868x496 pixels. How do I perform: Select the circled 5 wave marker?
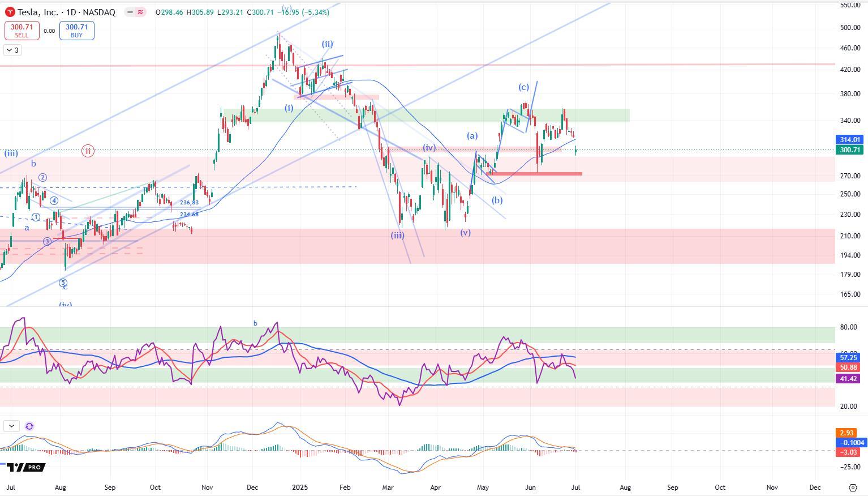[63, 283]
